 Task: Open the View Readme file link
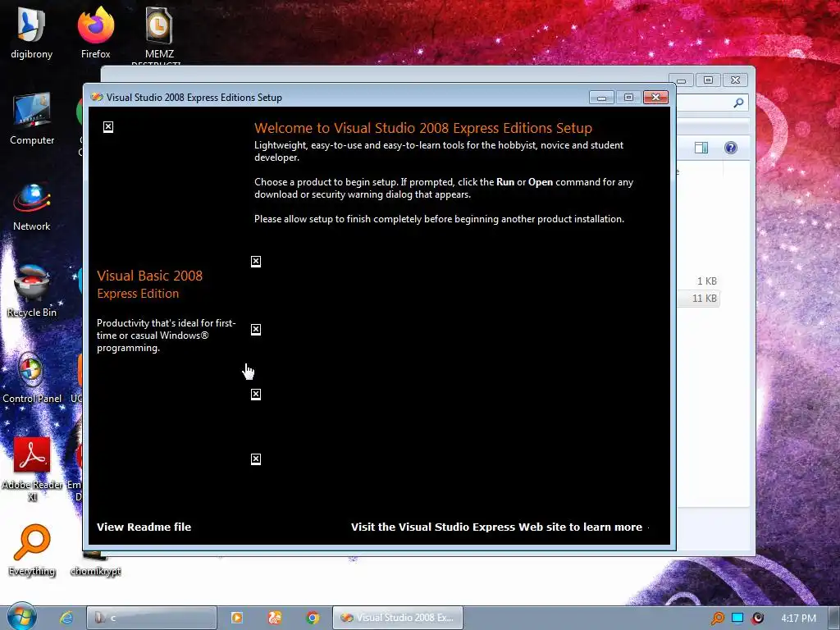point(144,527)
